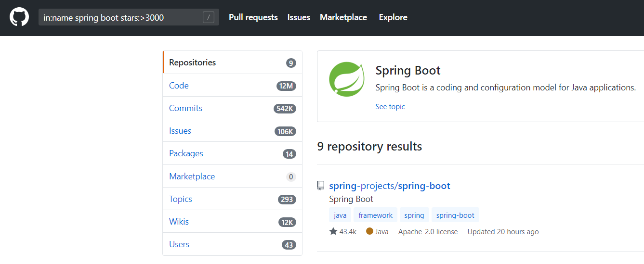The height and width of the screenshot is (264, 644).
Task: Open Marketplace from the top bar
Action: [343, 17]
